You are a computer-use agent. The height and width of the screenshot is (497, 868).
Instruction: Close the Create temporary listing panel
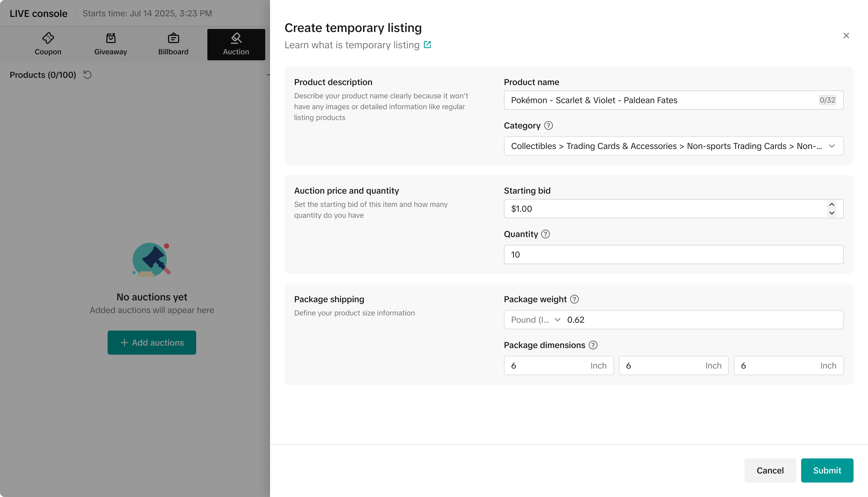pyautogui.click(x=846, y=36)
